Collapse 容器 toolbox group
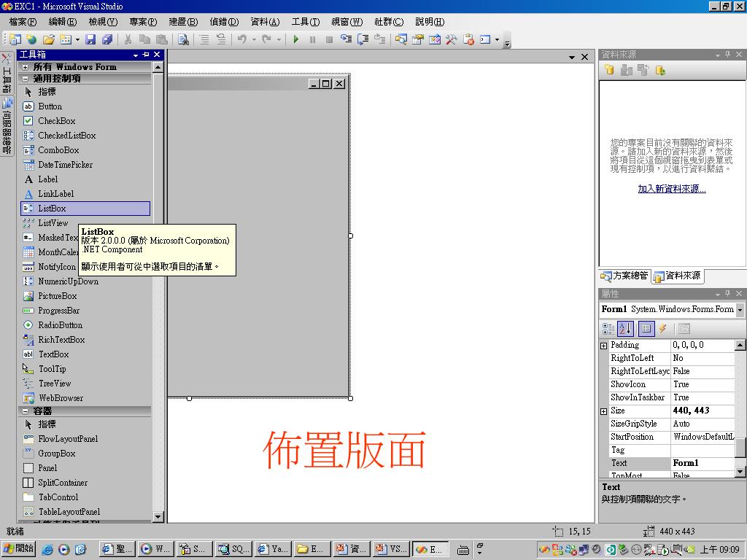This screenshot has height=560, width=747. [x=26, y=411]
